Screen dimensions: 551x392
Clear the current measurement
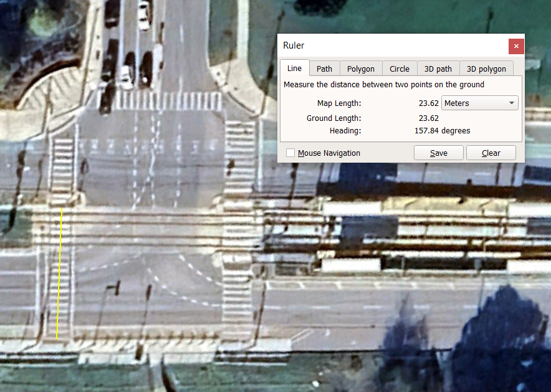point(491,153)
